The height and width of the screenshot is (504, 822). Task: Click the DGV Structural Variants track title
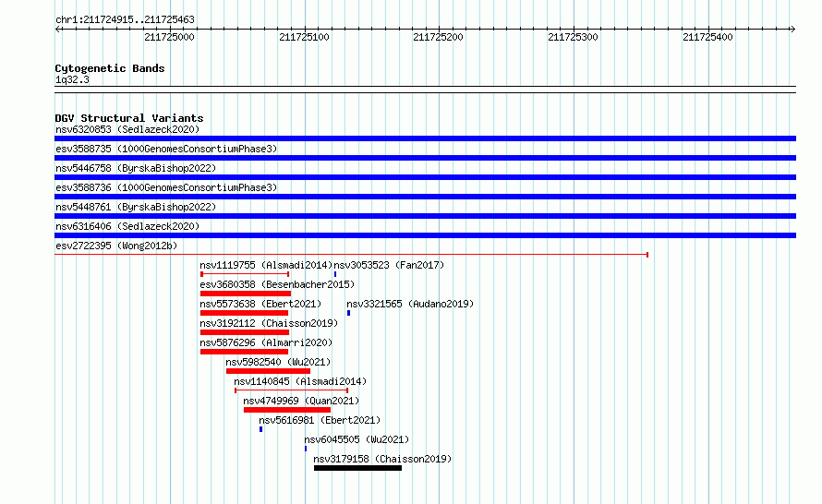129,118
